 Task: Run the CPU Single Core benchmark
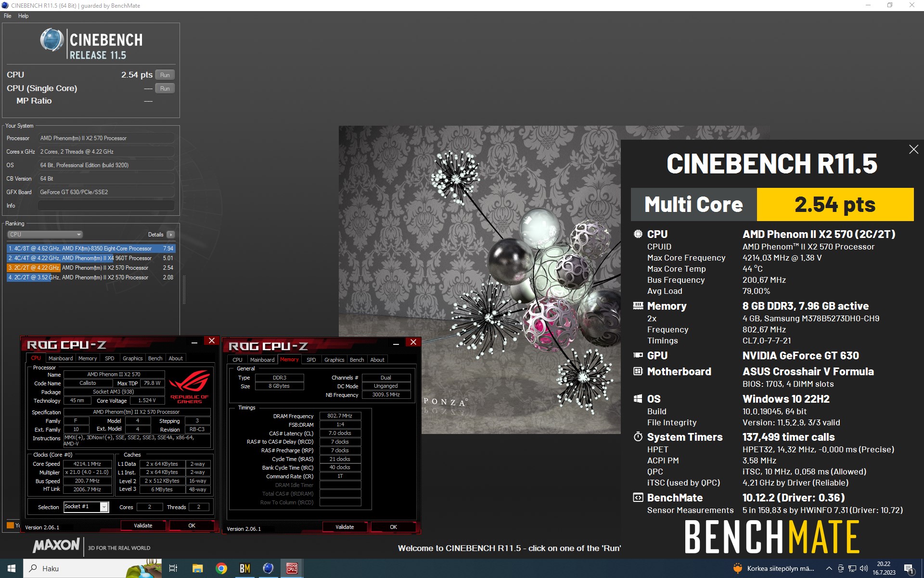[165, 89]
